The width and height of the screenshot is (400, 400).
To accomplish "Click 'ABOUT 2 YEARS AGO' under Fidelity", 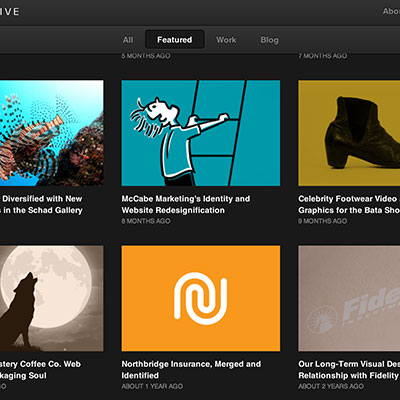I will tap(331, 386).
